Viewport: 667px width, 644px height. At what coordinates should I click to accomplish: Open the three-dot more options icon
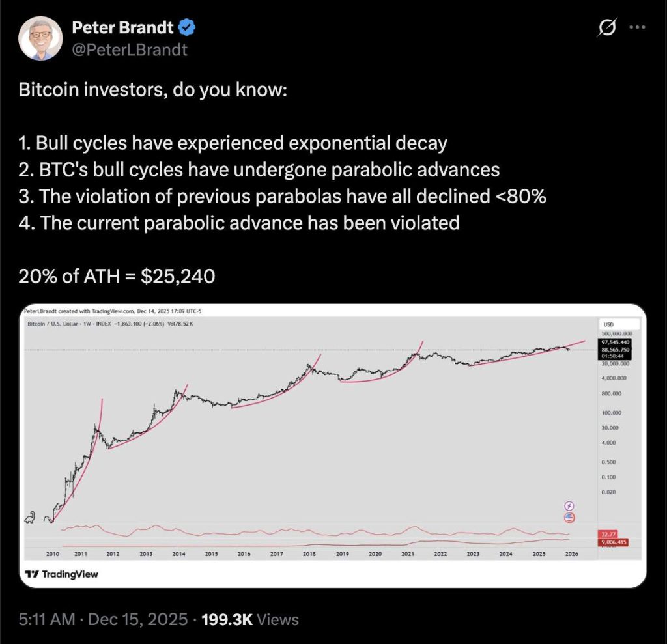[637, 27]
